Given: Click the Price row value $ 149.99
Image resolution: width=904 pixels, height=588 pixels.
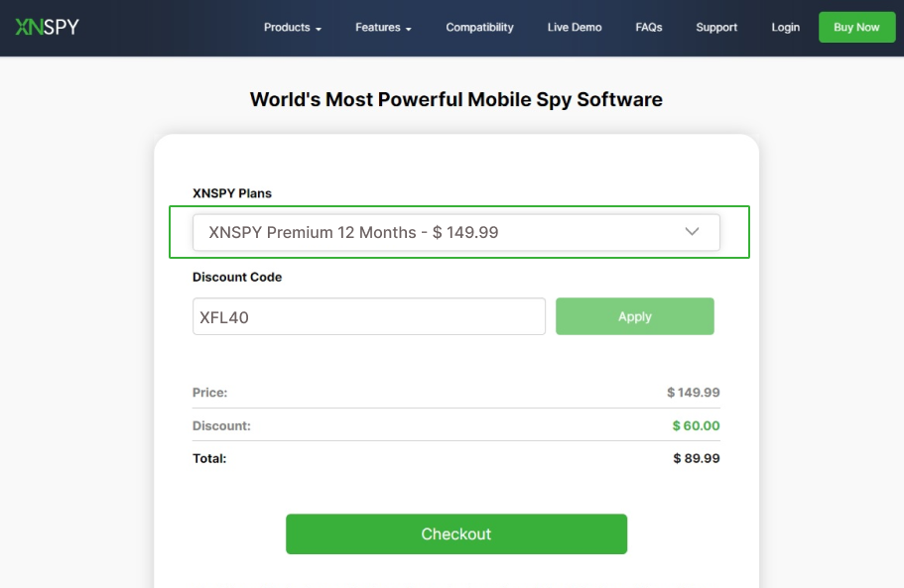Looking at the screenshot, I should 693,393.
